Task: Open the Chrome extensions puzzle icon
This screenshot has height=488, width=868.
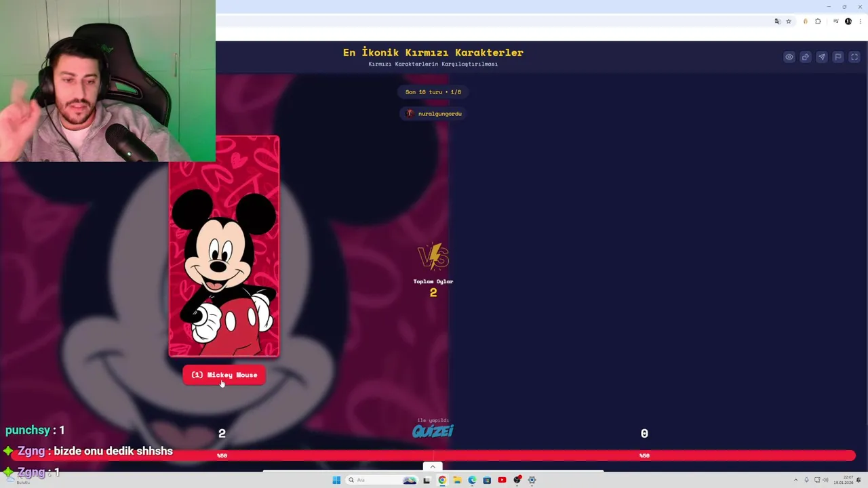Action: [818, 22]
